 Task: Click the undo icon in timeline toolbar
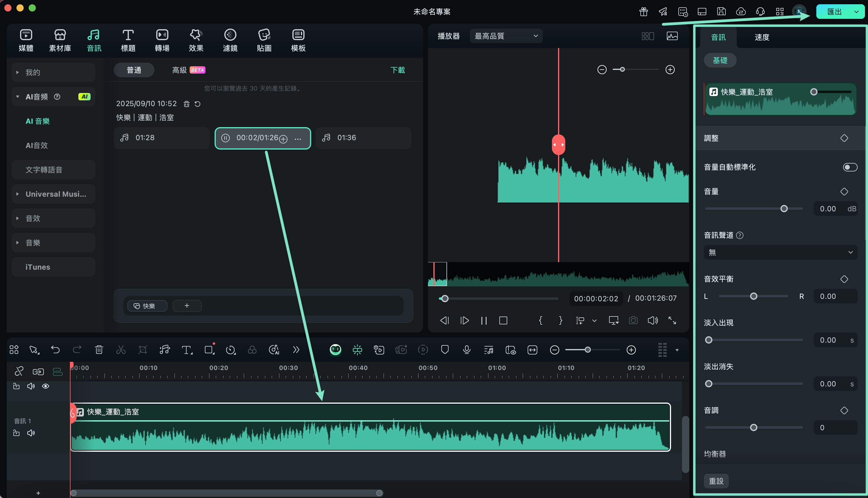(55, 350)
